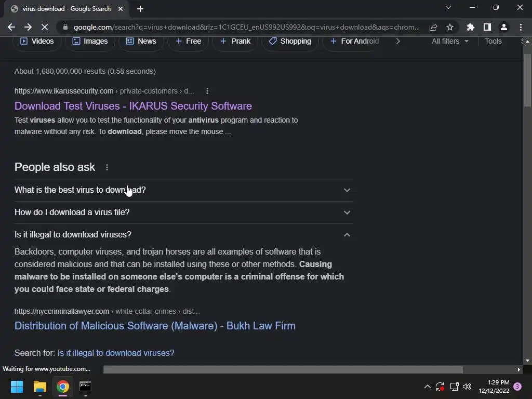The height and width of the screenshot is (399, 532).
Task: Open the volume control tray icon
Action: (x=467, y=387)
